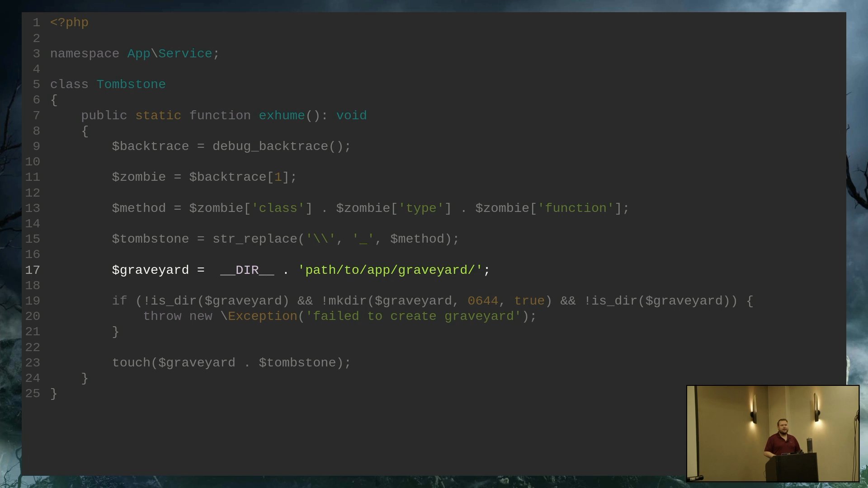This screenshot has width=868, height=488.
Task: Click the Tombstone class name
Action: click(x=131, y=84)
